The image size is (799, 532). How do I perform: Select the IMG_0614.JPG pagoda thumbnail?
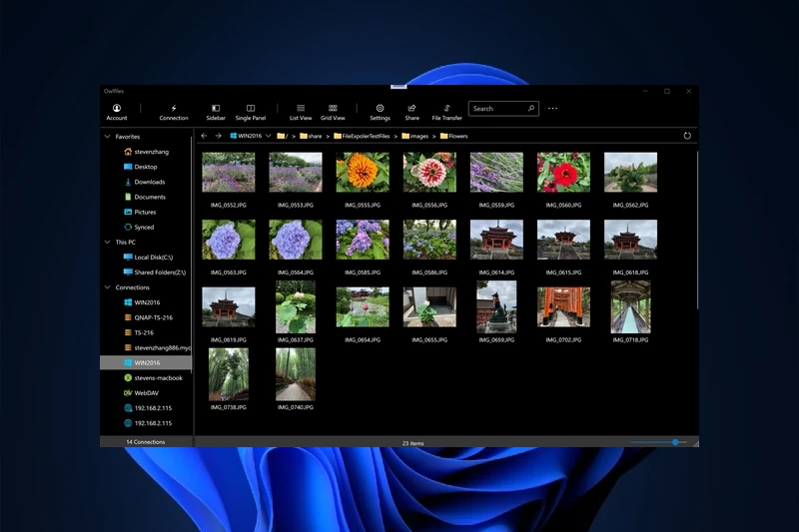click(496, 240)
